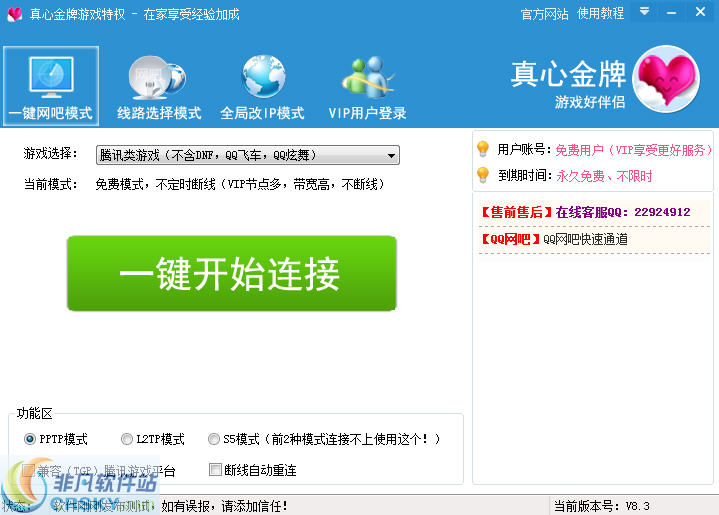The image size is (719, 515).
Task: Click the pink heart logo
Action: click(667, 79)
